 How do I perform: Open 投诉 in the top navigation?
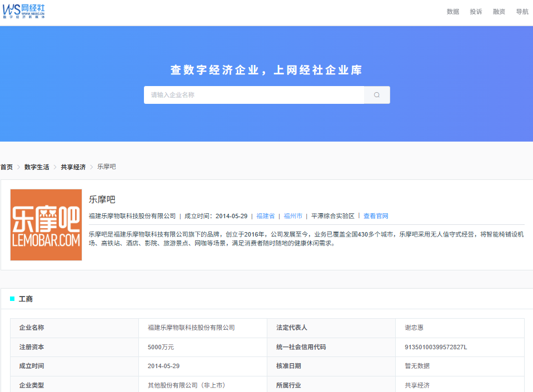[x=476, y=11]
